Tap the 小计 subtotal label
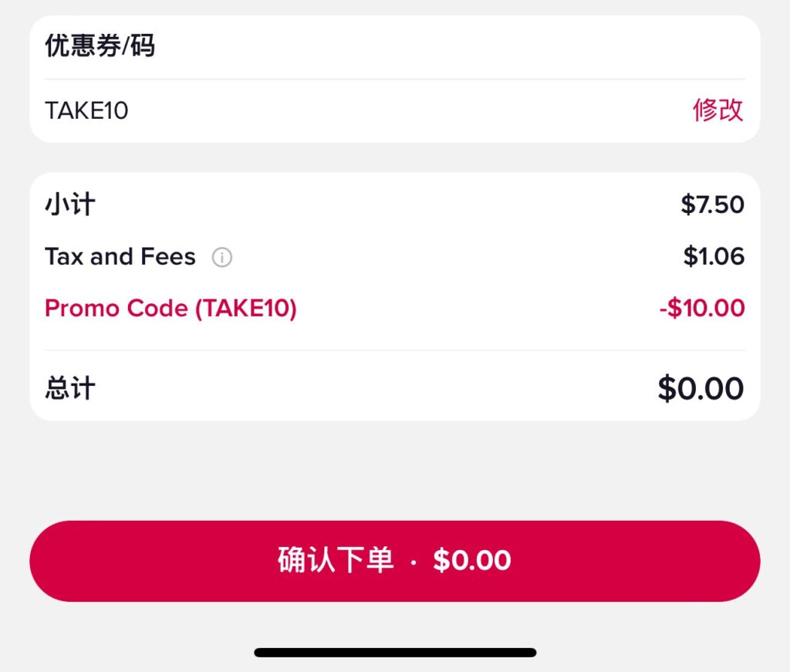 (70, 205)
